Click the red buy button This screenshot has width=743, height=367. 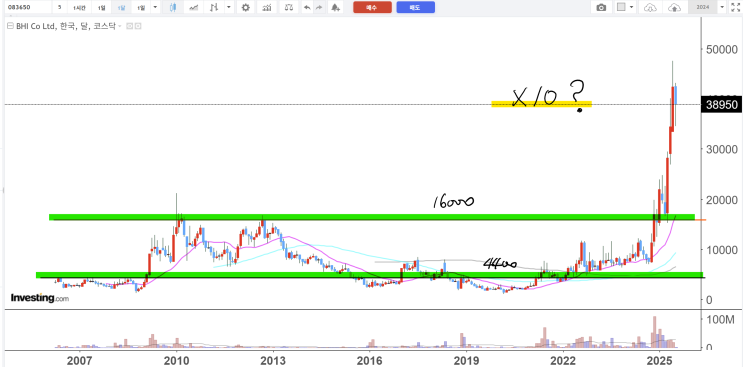(372, 7)
